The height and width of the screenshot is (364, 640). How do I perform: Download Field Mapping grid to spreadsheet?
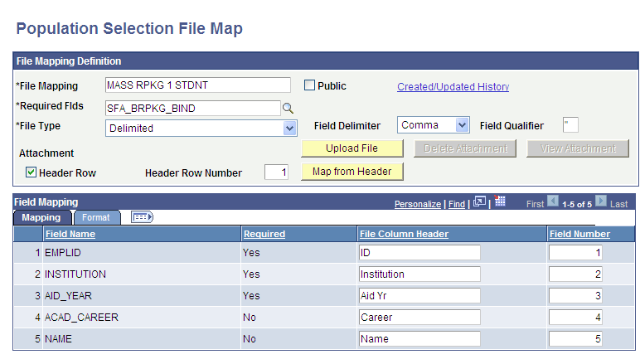point(500,201)
